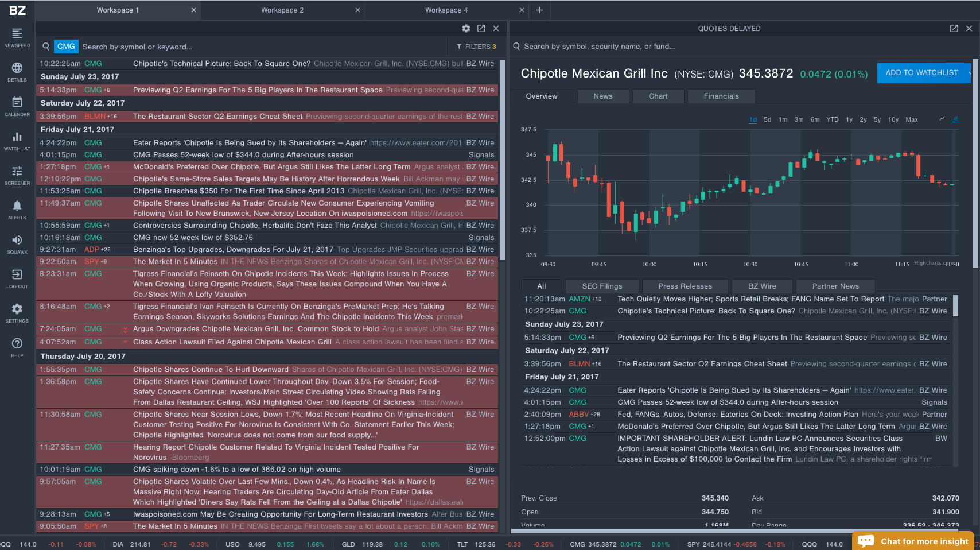
Task: Remove the CMG search tag
Action: point(66,47)
